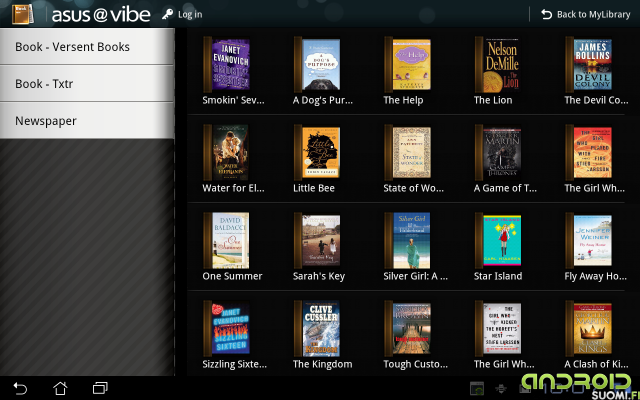Select Book - Txtr category
640x400 pixels.
click(87, 84)
